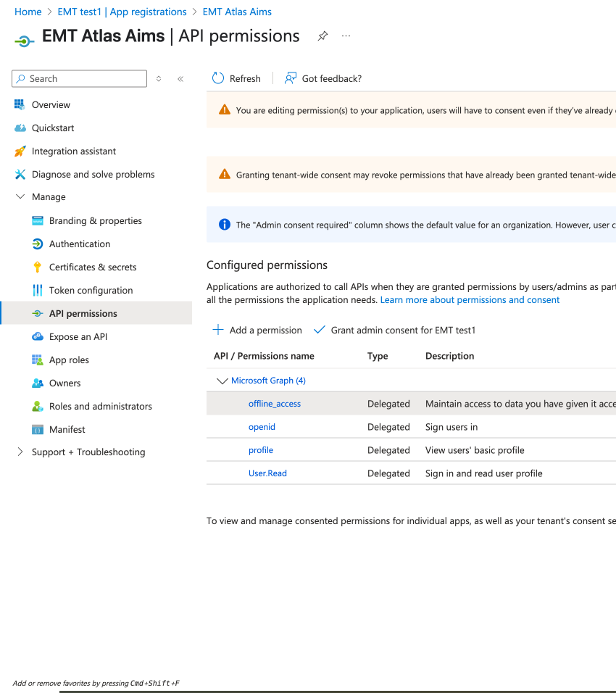The width and height of the screenshot is (616, 693).
Task: Click the Owners people icon
Action: [38, 383]
